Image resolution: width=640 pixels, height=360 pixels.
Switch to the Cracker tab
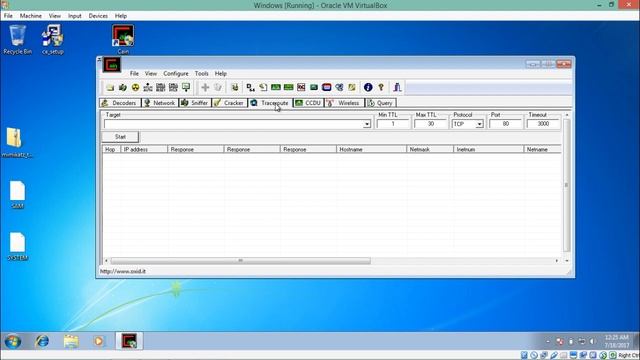click(229, 103)
